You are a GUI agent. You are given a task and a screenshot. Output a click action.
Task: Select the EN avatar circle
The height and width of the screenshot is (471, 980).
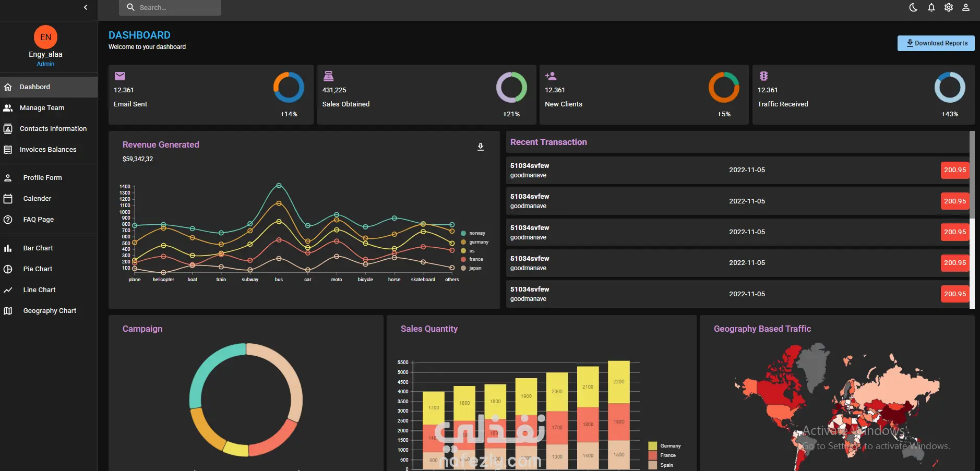[x=46, y=37]
